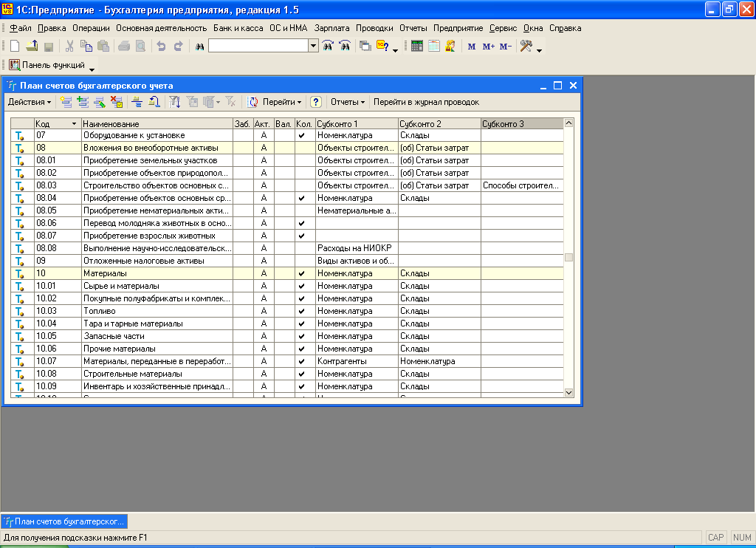Image resolution: width=756 pixels, height=548 pixels.
Task: Expand the Отчеты dropdown
Action: (348, 102)
